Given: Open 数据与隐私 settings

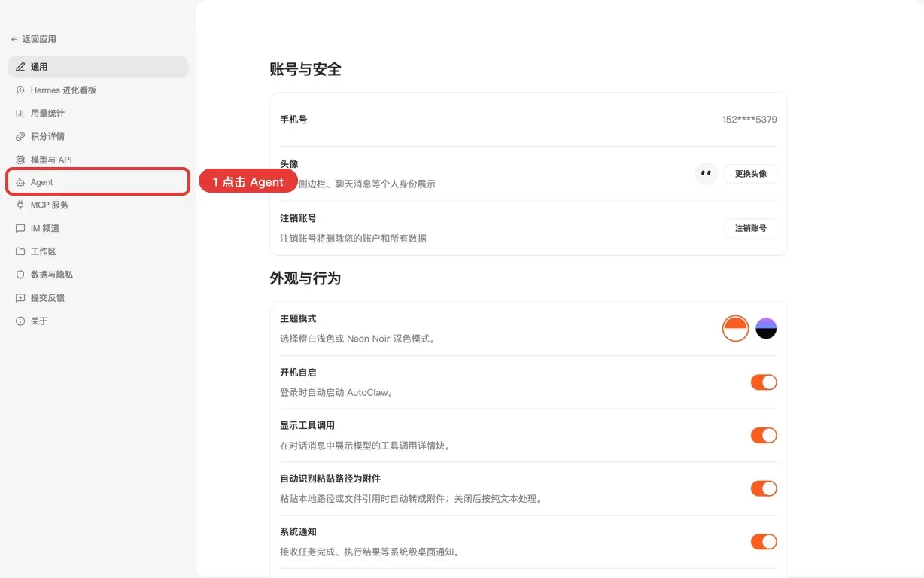Looking at the screenshot, I should (x=98, y=275).
